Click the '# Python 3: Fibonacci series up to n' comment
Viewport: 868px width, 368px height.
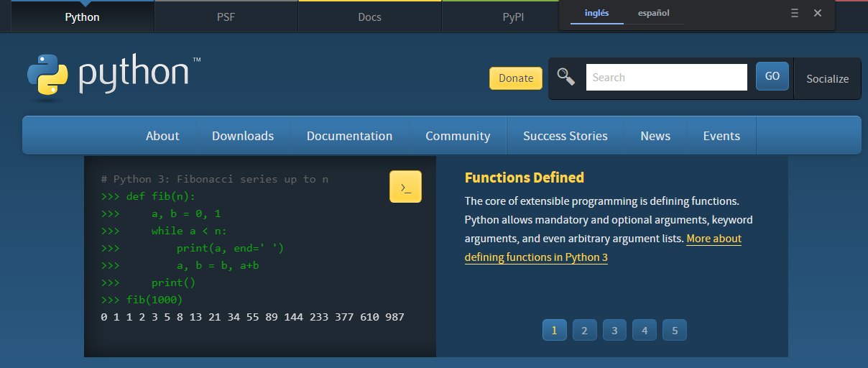coord(215,179)
